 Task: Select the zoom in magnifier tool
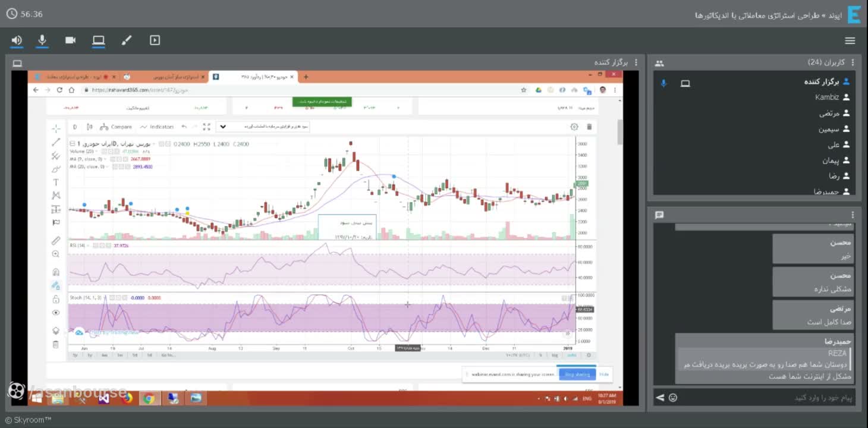[x=56, y=254]
